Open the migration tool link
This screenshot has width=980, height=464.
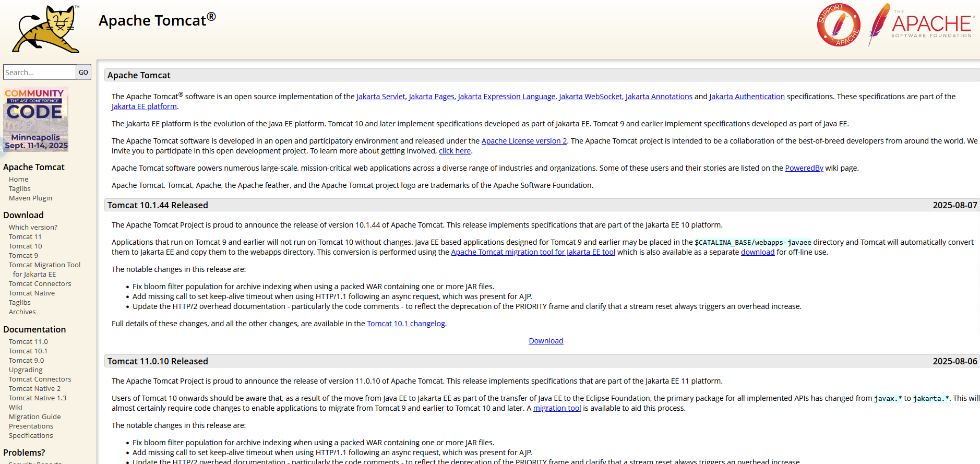(557, 408)
